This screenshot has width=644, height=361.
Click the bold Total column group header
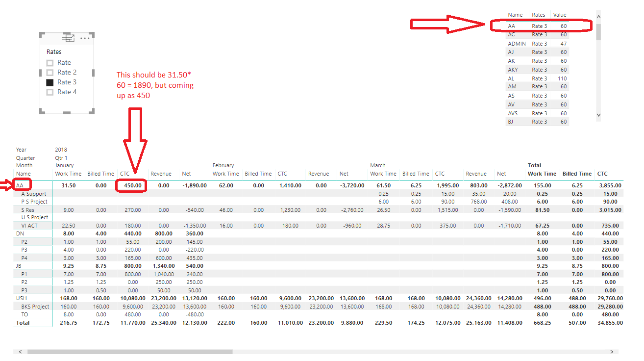click(x=535, y=165)
